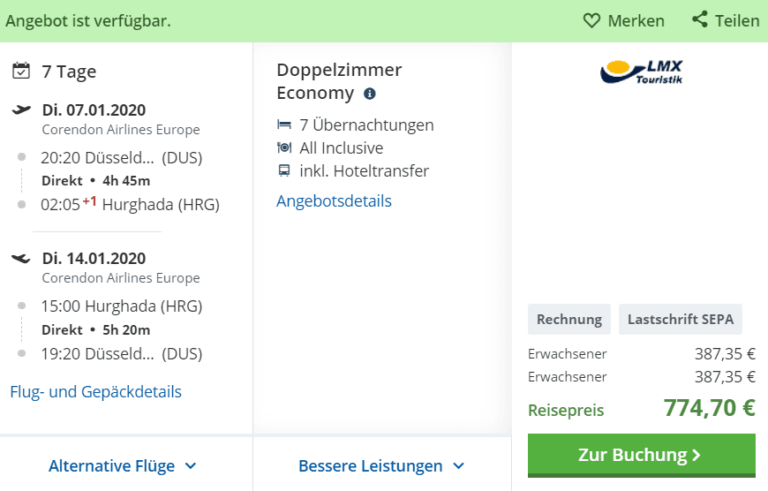768x491 pixels.
Task: Click the return date Di. 14.01.2020
Action: (x=94, y=258)
